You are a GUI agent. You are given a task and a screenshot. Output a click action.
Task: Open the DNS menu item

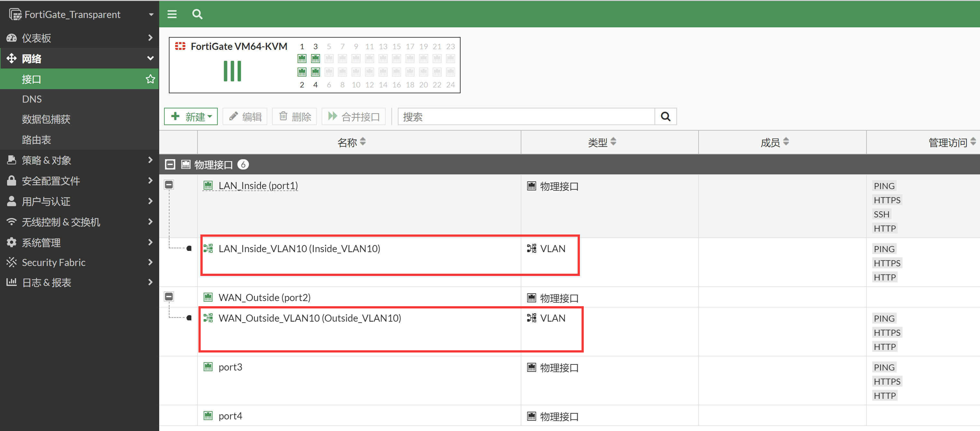(x=32, y=99)
